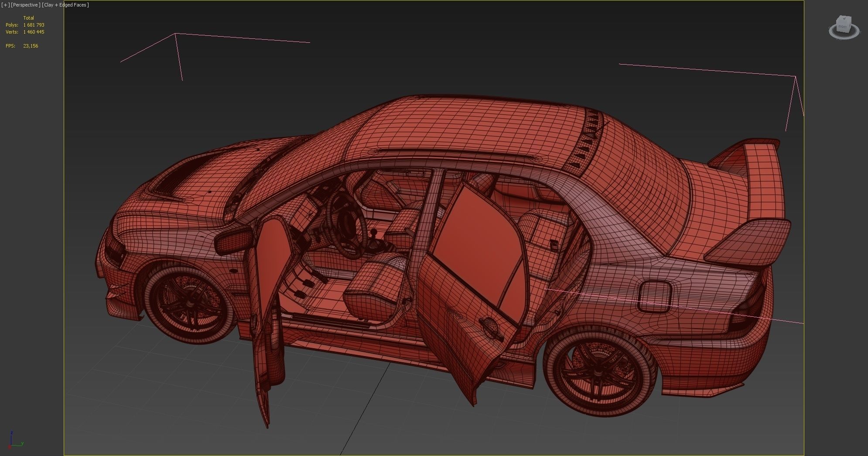Screen dimensions: 868x456
Task: Select the steering wheel inside the car
Action: (x=347, y=225)
